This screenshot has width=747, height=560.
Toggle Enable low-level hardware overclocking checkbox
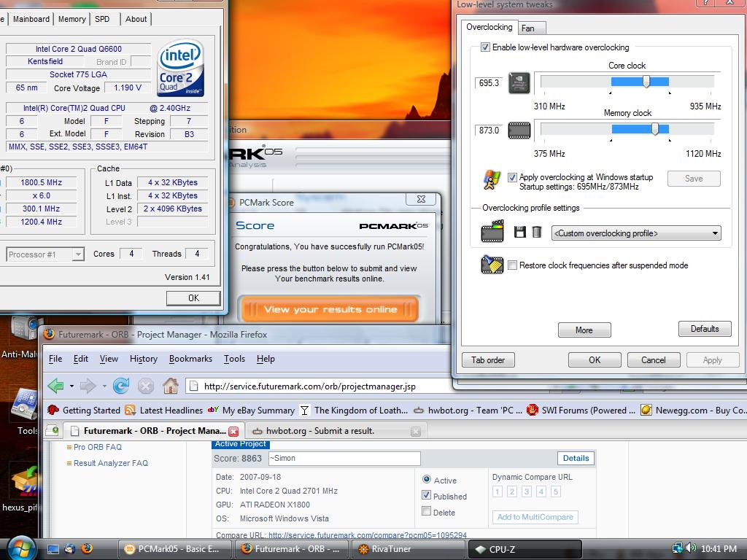coord(485,47)
